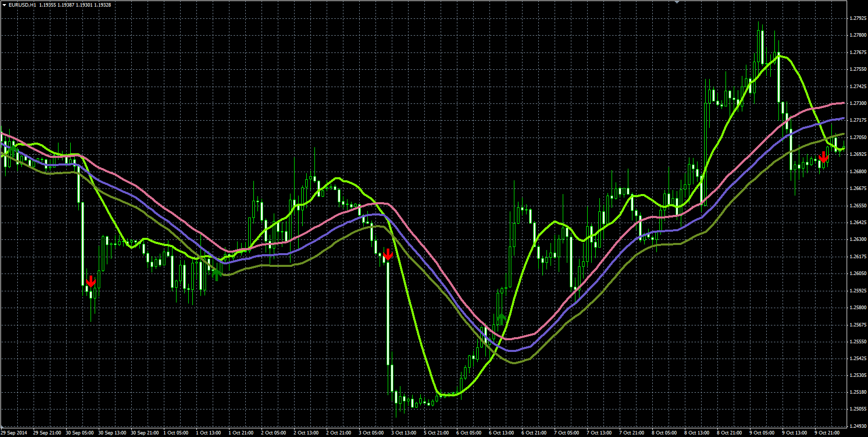Click the 1.27675 price scale label
868x437 pixels.
tap(858, 52)
